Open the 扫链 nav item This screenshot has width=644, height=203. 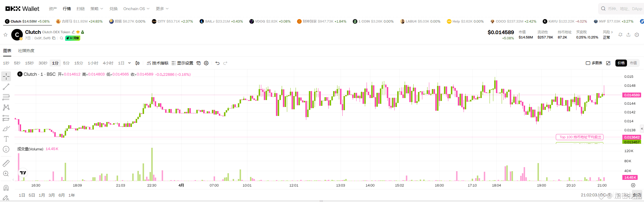pyautogui.click(x=81, y=9)
